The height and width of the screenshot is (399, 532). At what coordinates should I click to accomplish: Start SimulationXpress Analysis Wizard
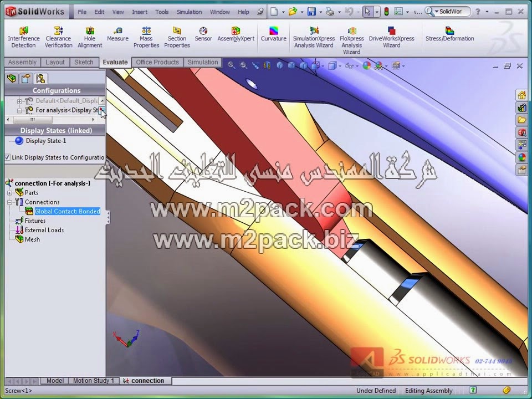pos(314,37)
